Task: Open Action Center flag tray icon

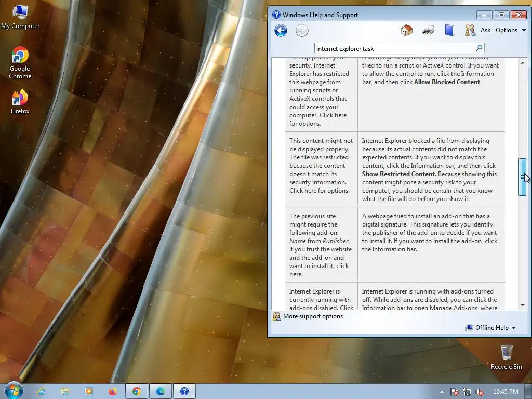Action: point(454,392)
